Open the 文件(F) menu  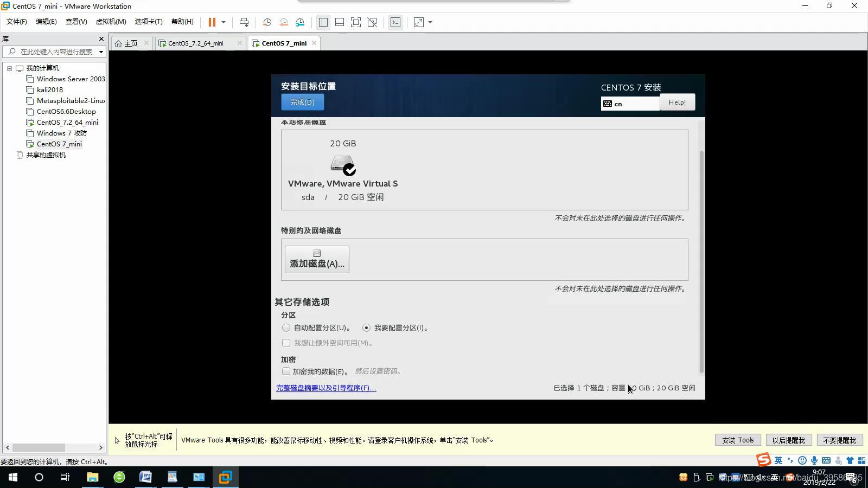17,22
